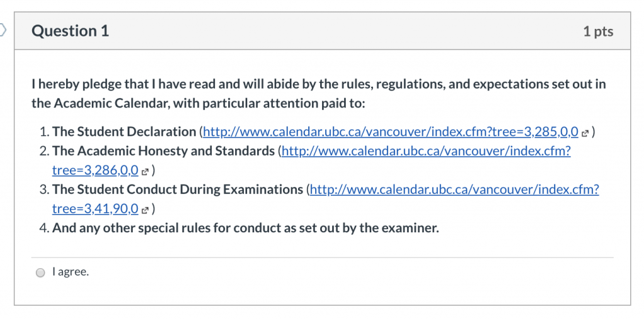Viewport: 644px width, 319px height.
Task: Click the divider line above the answer
Action: pyautogui.click(x=323, y=257)
